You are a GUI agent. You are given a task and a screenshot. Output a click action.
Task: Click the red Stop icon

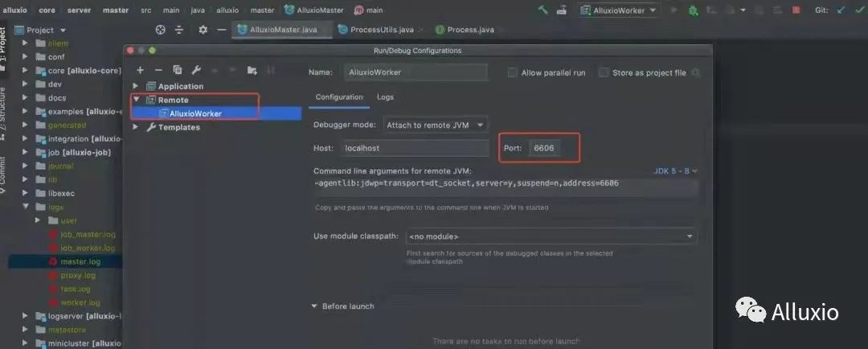(x=796, y=10)
